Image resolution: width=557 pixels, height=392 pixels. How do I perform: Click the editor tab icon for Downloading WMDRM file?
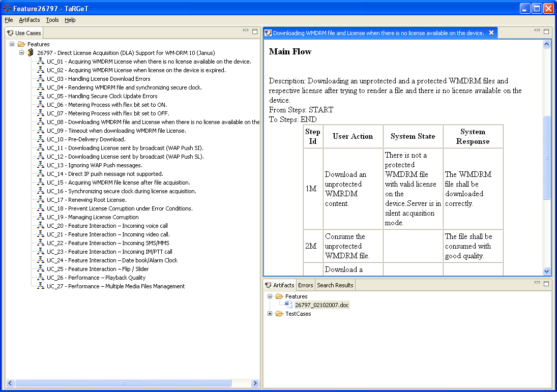pyautogui.click(x=268, y=33)
